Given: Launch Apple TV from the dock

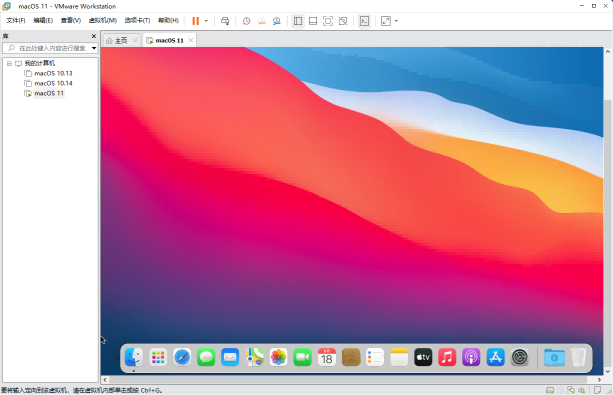Looking at the screenshot, I should click(423, 357).
